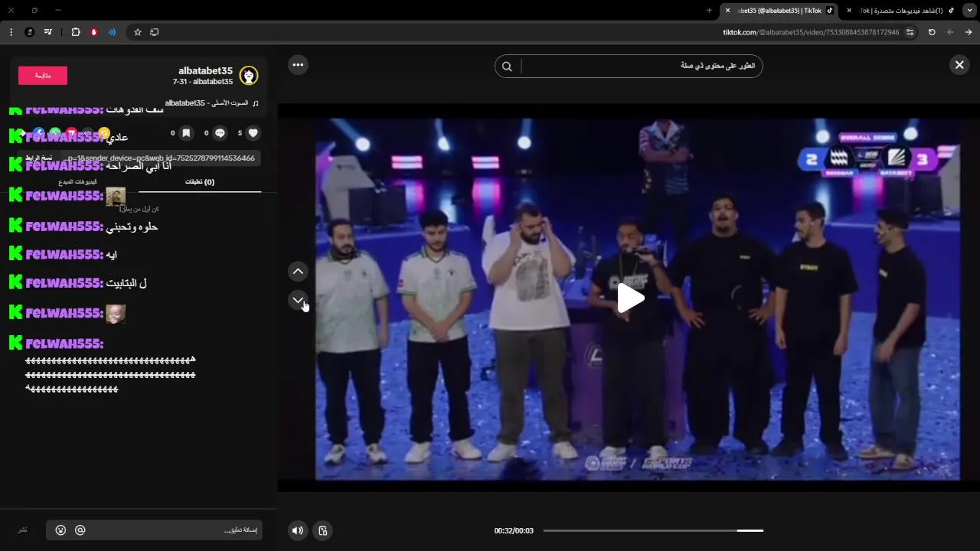This screenshot has width=980, height=551.
Task: Click the red extension icon
Action: pyautogui.click(x=94, y=32)
